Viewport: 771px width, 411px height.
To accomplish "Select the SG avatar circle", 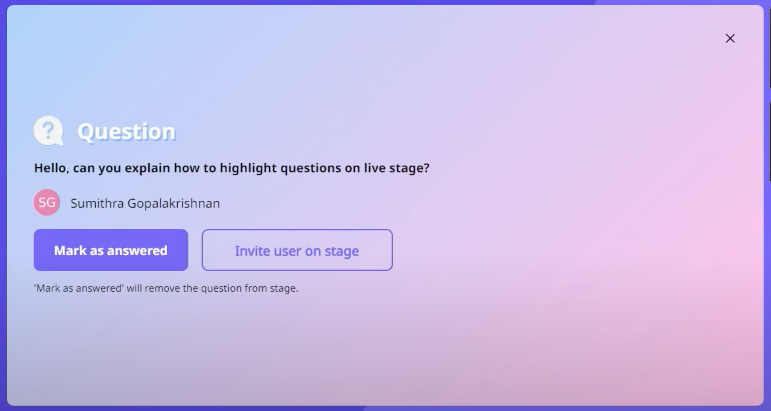I will pos(47,203).
